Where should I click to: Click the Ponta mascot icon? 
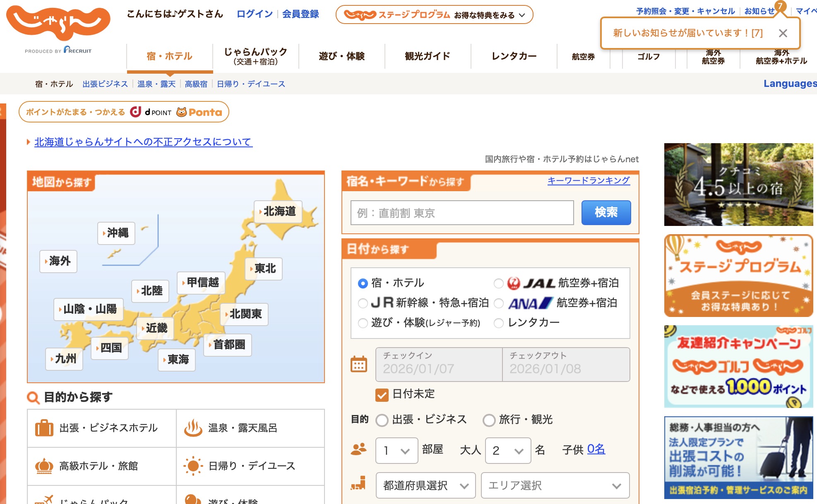182,112
